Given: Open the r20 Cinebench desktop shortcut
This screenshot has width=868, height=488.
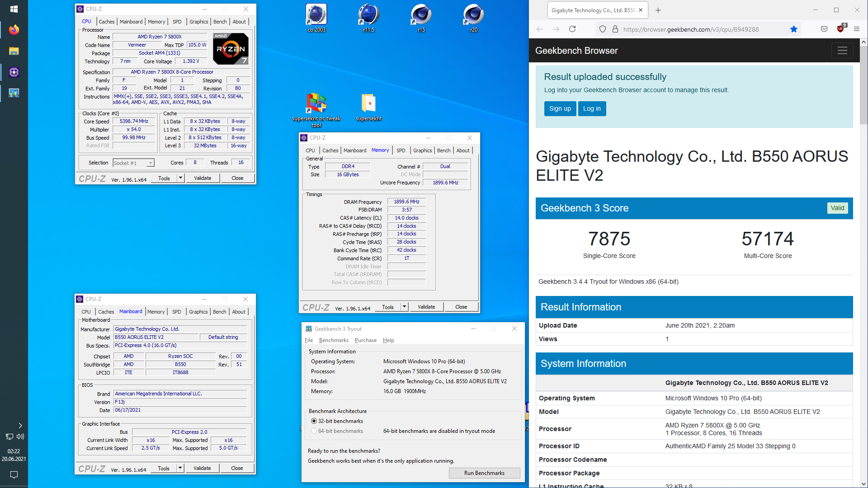Looking at the screenshot, I should coord(474,18).
